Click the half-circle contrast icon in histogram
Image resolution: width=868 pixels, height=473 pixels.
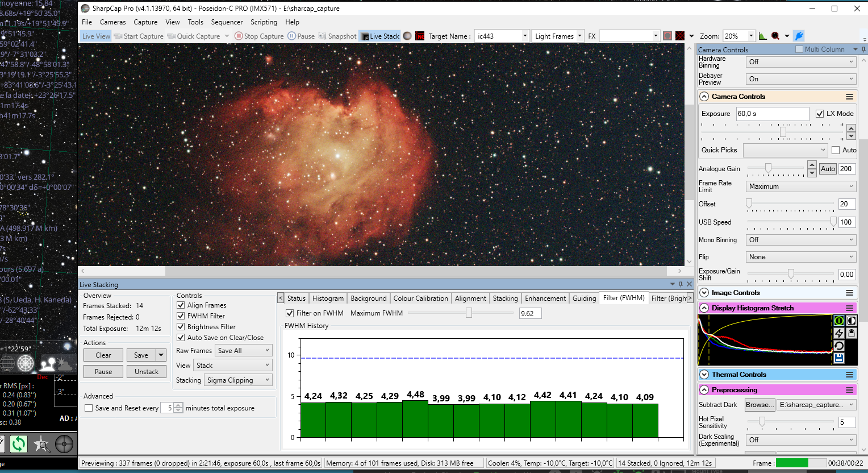[x=851, y=321]
